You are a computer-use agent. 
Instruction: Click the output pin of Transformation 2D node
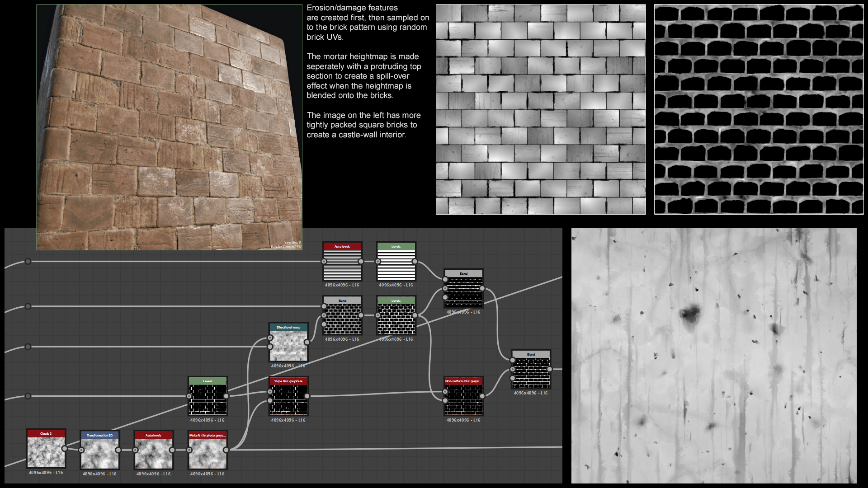118,450
